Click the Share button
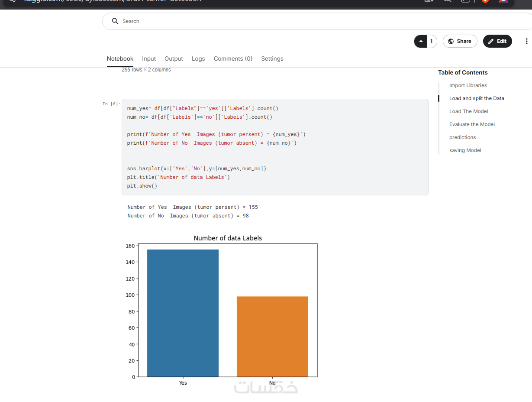The width and height of the screenshot is (532, 402). point(460,41)
